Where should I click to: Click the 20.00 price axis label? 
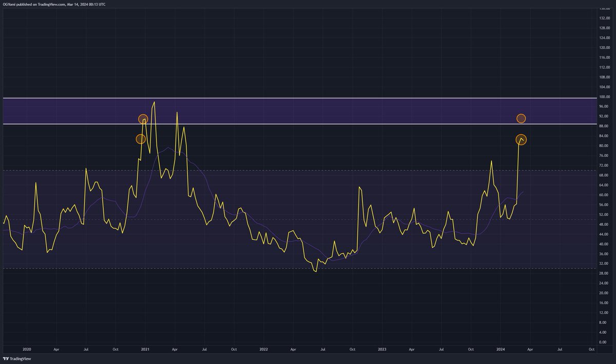pyautogui.click(x=605, y=293)
